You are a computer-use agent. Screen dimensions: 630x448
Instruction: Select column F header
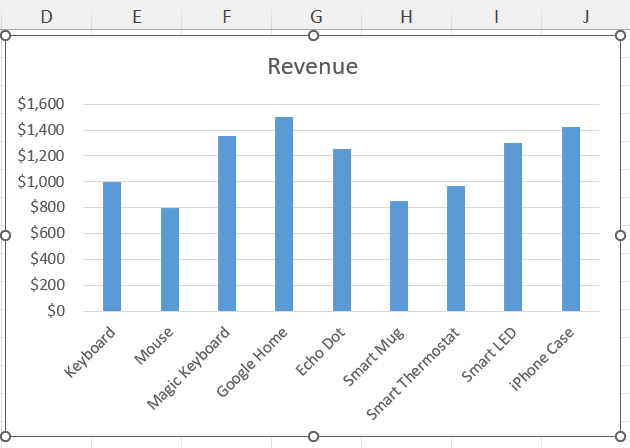click(x=227, y=16)
